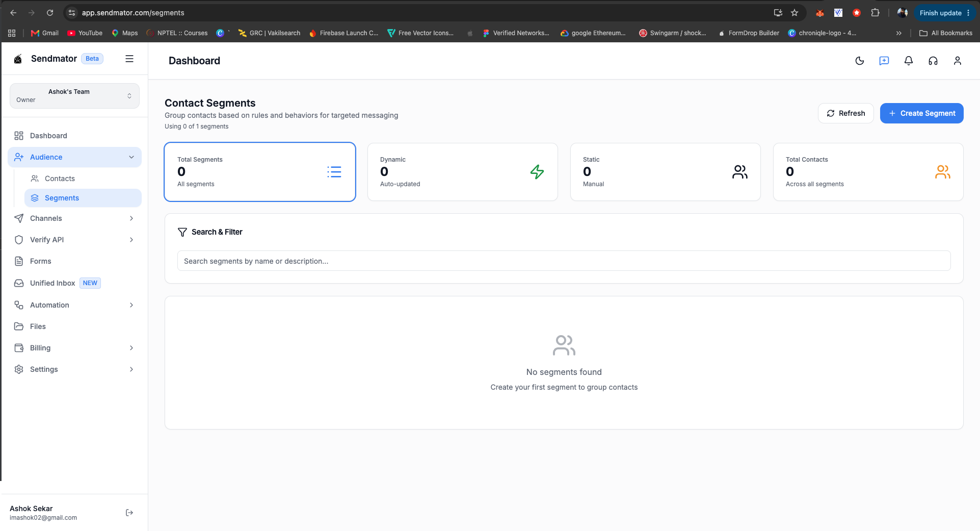Refresh the segments list

coord(846,113)
